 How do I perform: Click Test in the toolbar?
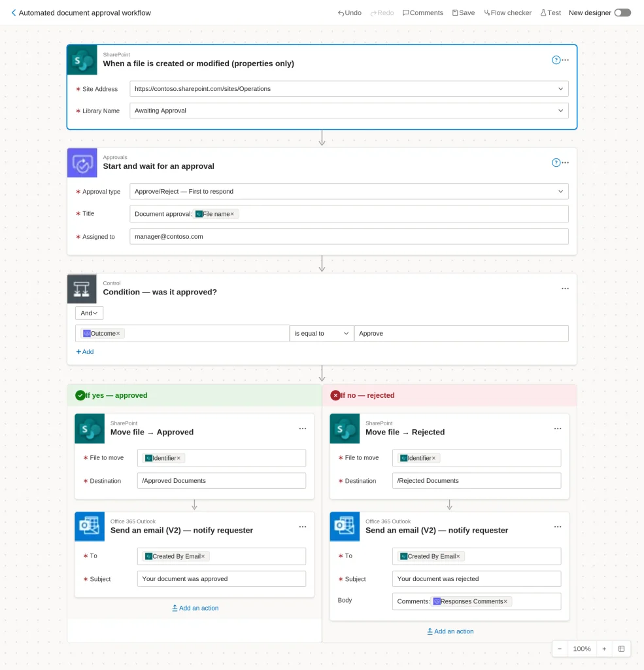(x=551, y=13)
